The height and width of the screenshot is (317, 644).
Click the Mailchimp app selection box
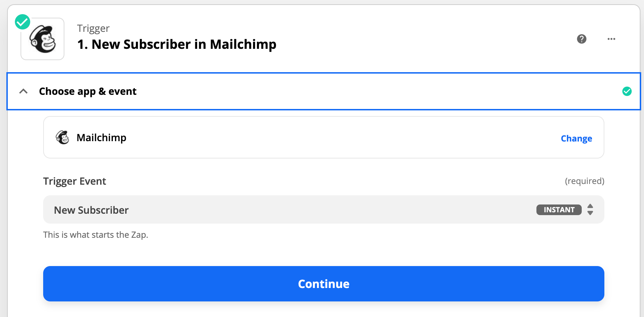(x=324, y=137)
